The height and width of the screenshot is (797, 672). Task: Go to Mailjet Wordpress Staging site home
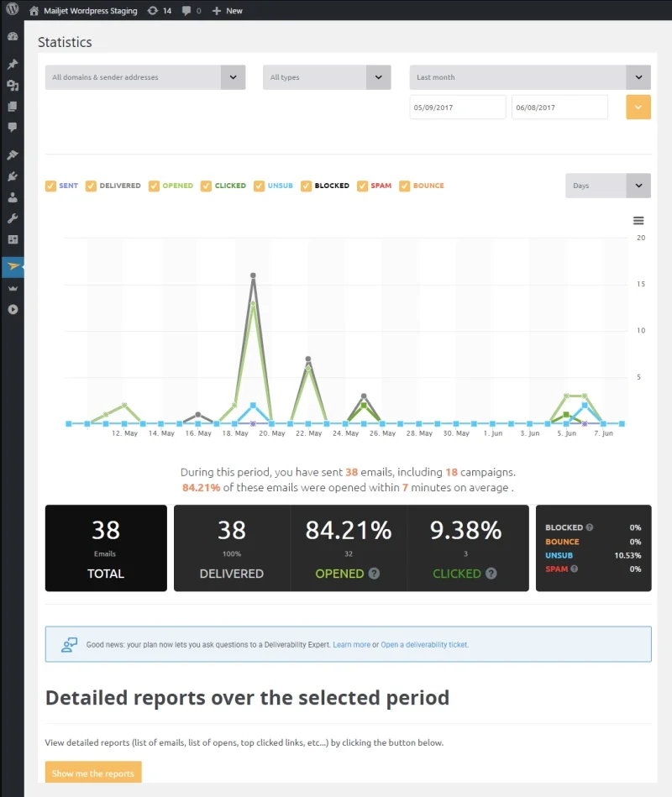pyautogui.click(x=83, y=11)
